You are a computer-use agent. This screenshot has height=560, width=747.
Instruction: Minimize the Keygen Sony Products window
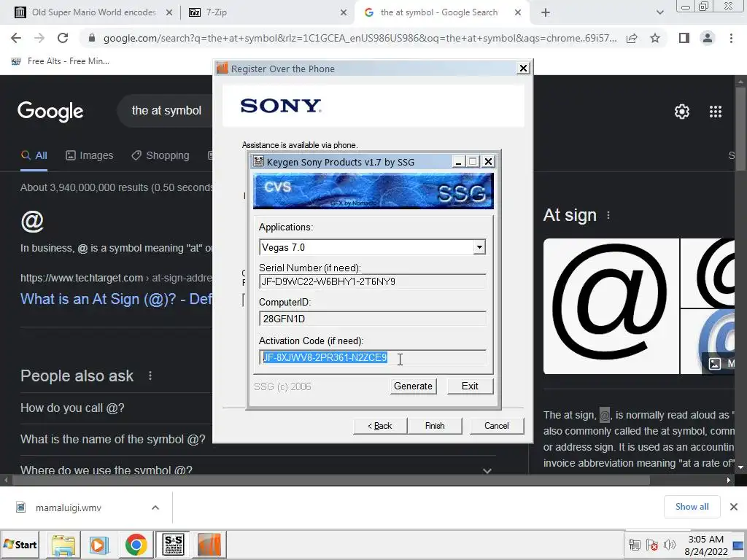458,162
